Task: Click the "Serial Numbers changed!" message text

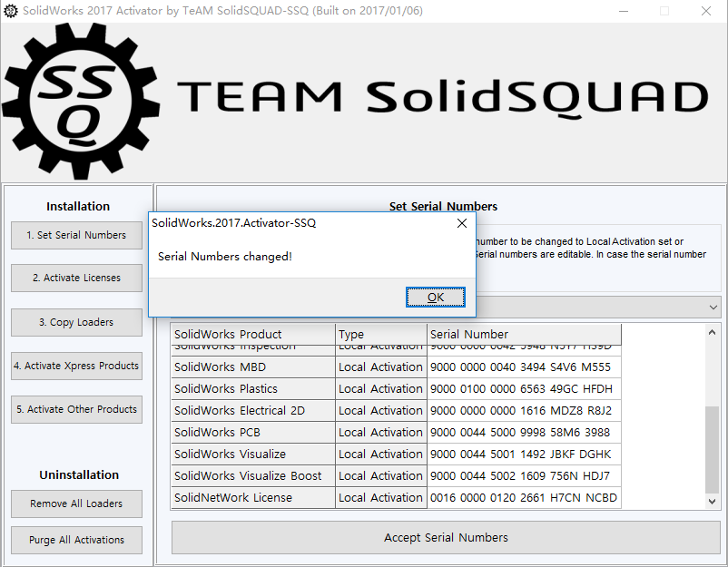Action: pyautogui.click(x=225, y=257)
